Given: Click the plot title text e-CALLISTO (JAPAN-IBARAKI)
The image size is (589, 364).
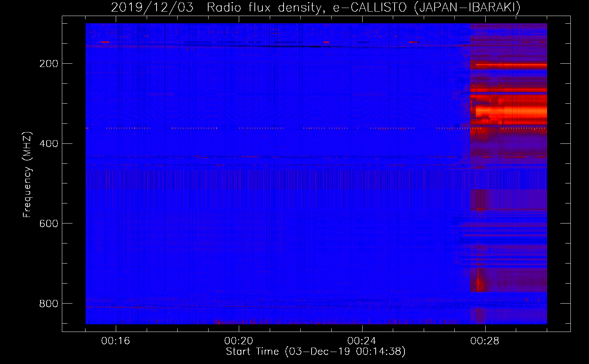Looking at the screenshot, I should pos(427,7).
